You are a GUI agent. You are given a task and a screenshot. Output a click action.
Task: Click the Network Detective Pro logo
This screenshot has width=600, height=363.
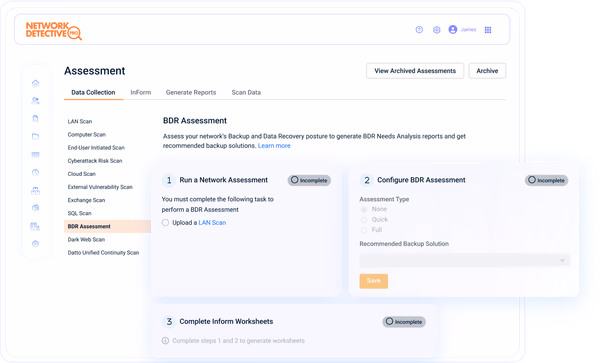[54, 31]
